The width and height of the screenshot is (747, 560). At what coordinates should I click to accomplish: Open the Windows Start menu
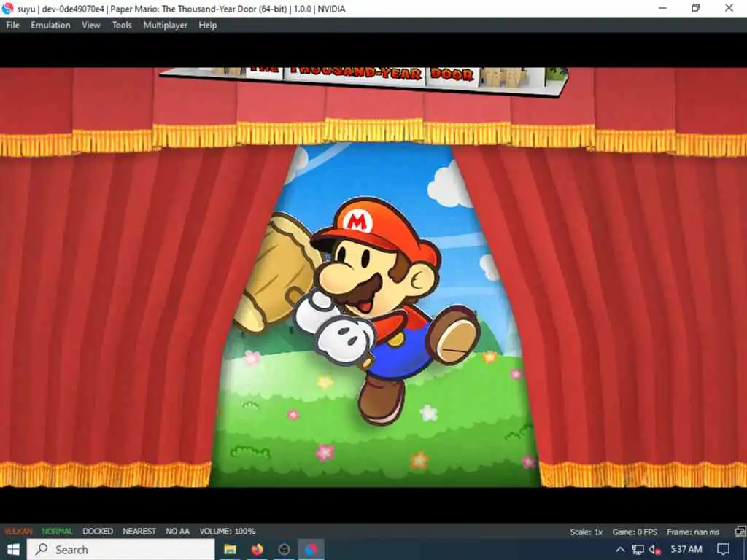tap(13, 550)
